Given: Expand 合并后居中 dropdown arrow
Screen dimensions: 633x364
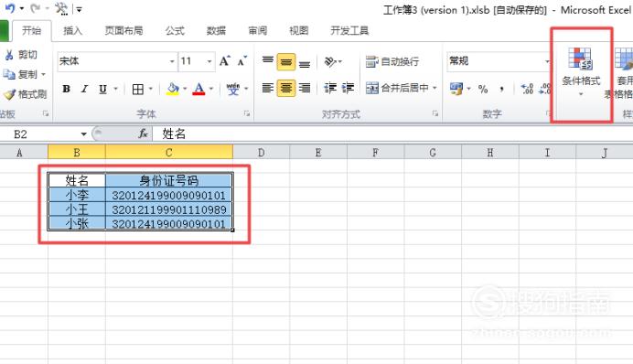Looking at the screenshot, I should (435, 88).
